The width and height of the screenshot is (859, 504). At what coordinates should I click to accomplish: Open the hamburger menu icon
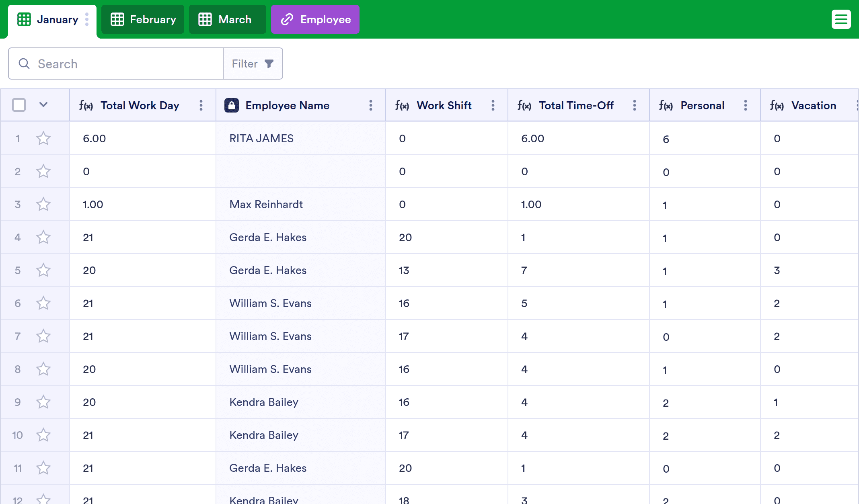841,19
